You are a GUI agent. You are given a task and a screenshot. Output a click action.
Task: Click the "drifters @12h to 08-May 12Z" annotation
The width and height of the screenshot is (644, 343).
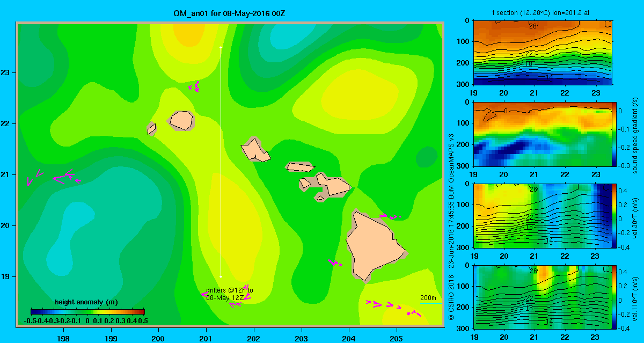[x=230, y=294]
